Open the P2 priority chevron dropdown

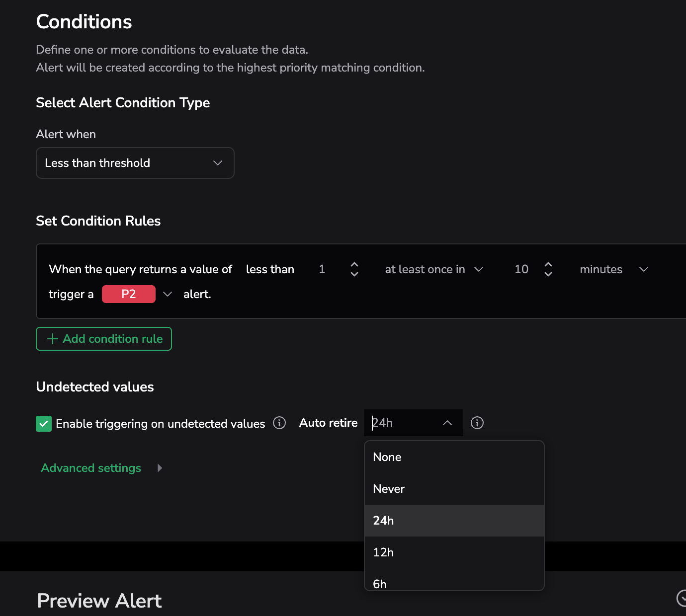[x=168, y=294]
